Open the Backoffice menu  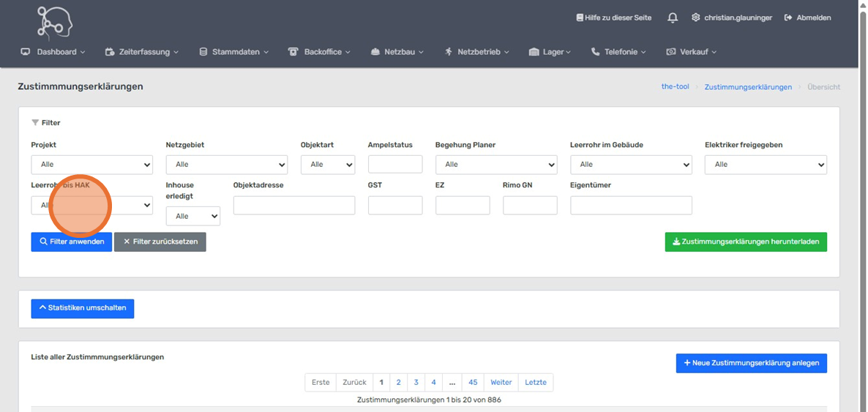coord(320,52)
